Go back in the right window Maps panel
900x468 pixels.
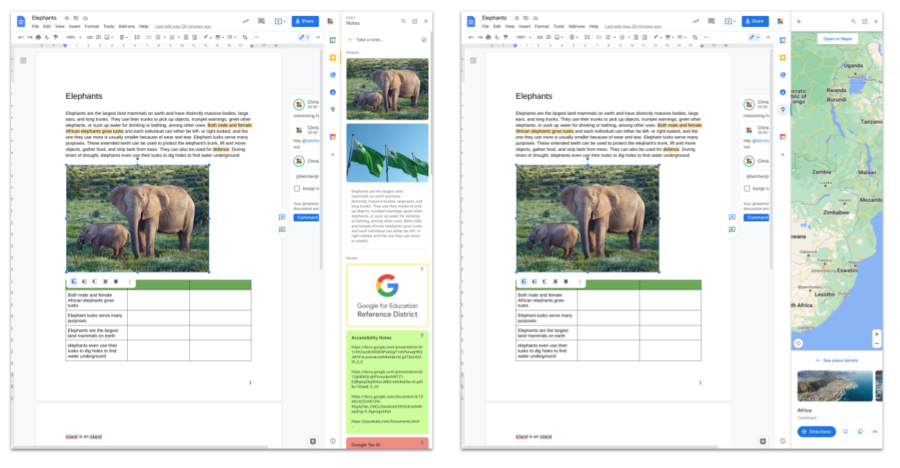pyautogui.click(x=799, y=21)
